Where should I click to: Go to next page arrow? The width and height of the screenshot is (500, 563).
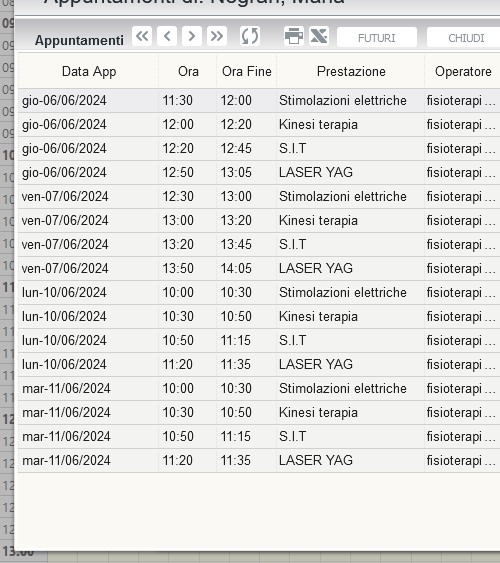pos(192,36)
